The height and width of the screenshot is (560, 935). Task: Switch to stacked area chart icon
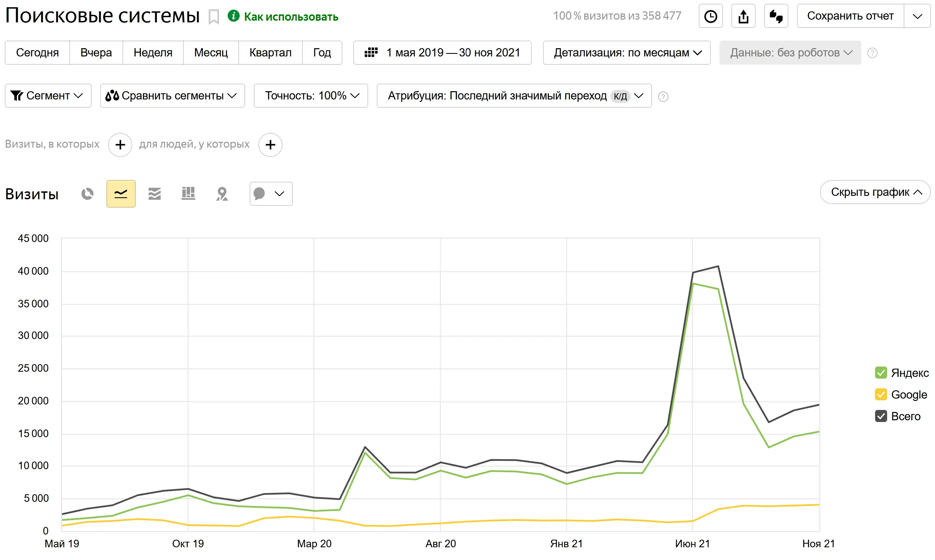[x=154, y=193]
